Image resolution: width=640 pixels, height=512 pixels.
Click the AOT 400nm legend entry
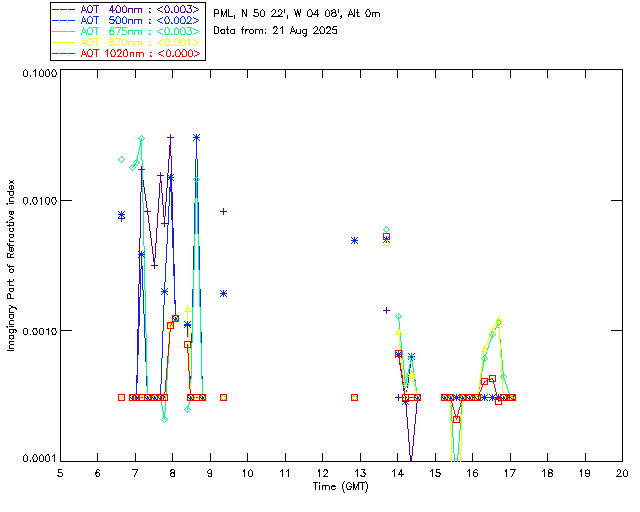point(127,9)
